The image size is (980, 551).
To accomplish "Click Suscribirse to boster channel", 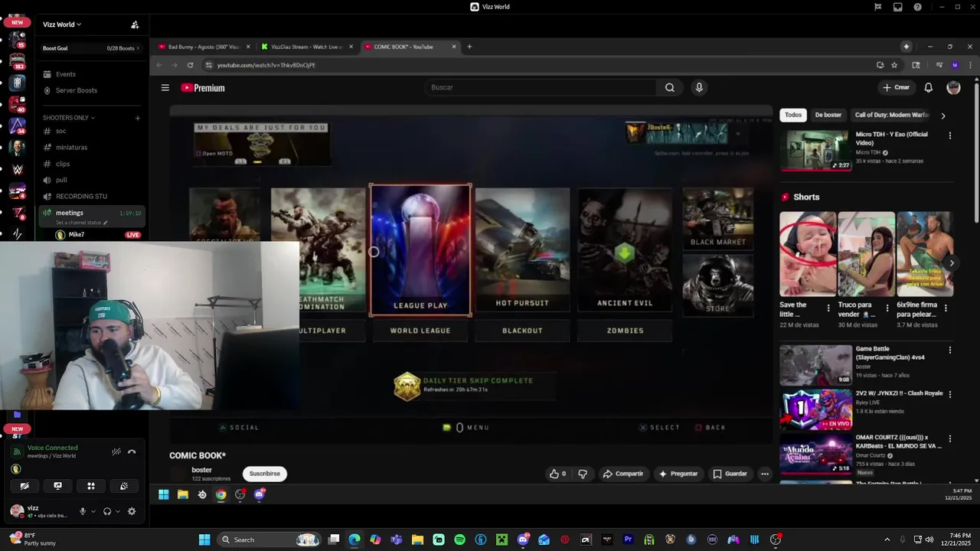I will click(x=265, y=474).
